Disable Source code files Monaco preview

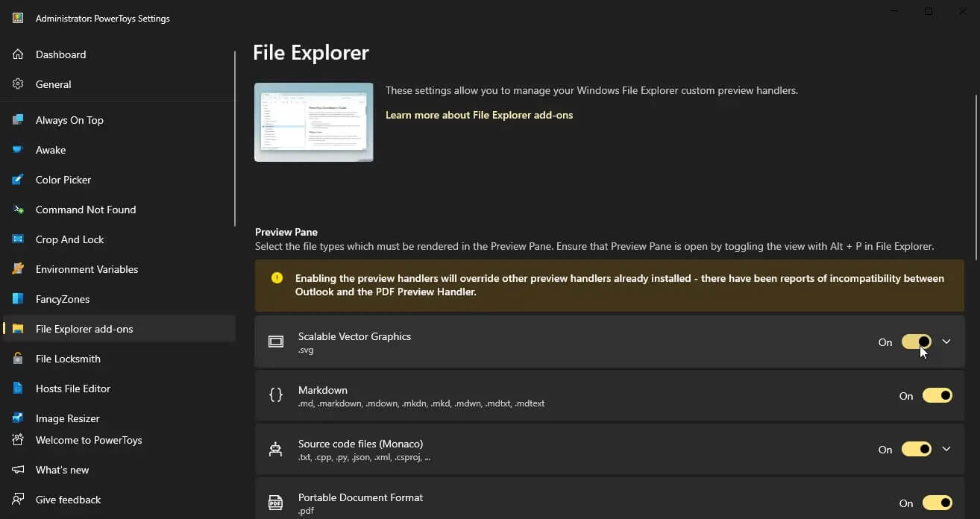(x=917, y=449)
